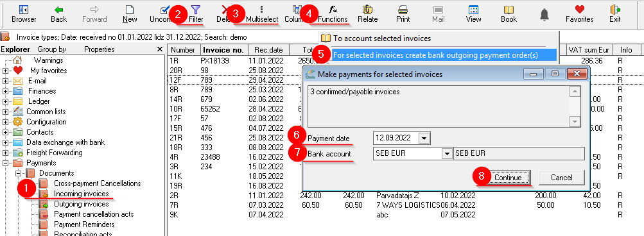
Task: Expand the Ledger tree node
Action: 5,101
